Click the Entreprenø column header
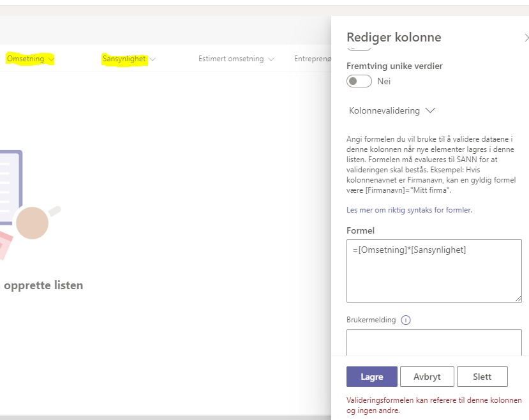Viewport: 529px width, 420px height. click(313, 59)
